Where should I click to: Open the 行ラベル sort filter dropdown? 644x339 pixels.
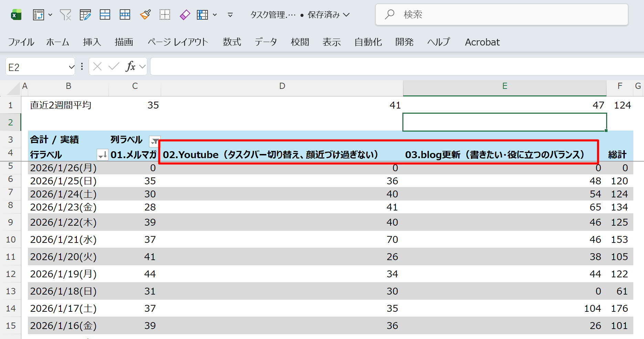click(102, 155)
